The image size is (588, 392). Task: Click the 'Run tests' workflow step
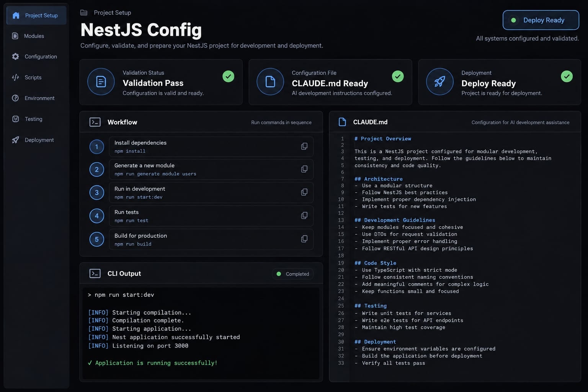coord(211,216)
